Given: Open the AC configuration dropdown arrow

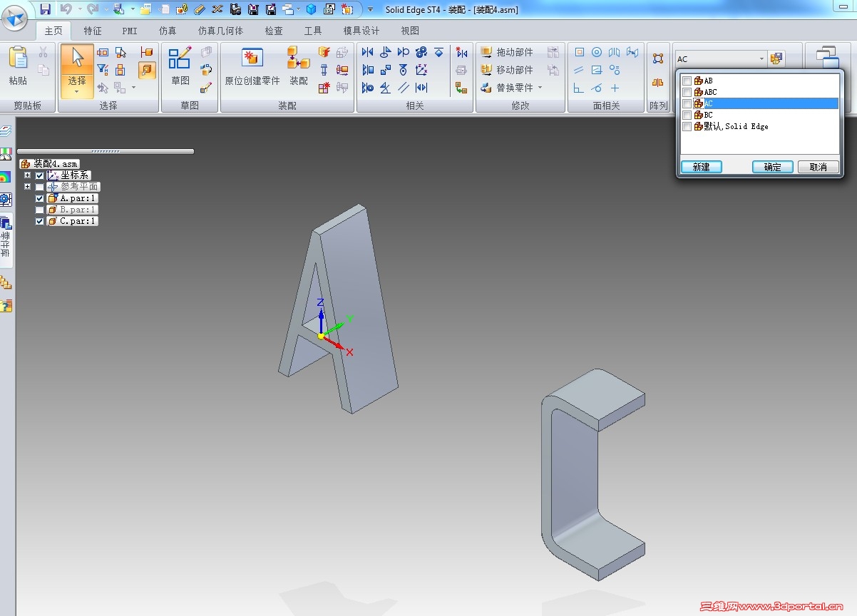Looking at the screenshot, I should pyautogui.click(x=761, y=58).
